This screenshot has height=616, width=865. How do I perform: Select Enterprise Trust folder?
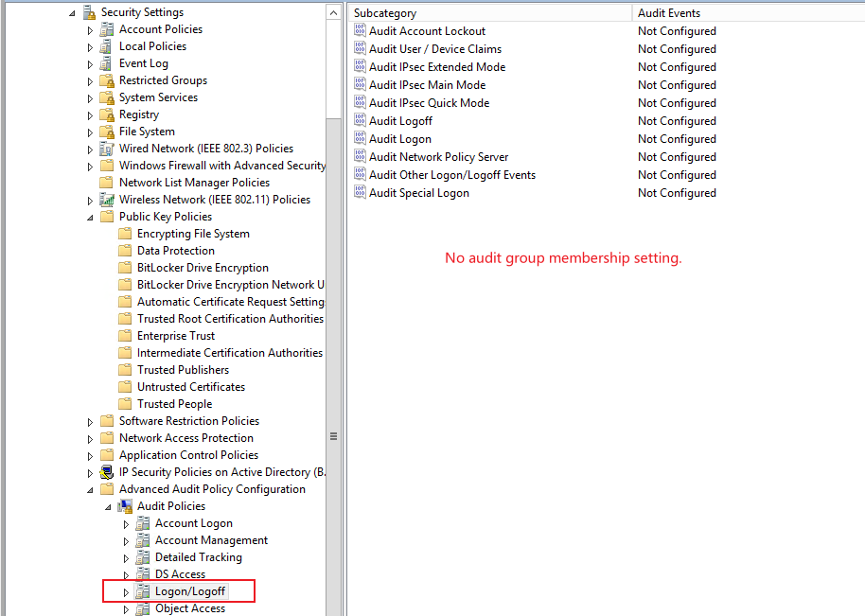click(x=175, y=337)
